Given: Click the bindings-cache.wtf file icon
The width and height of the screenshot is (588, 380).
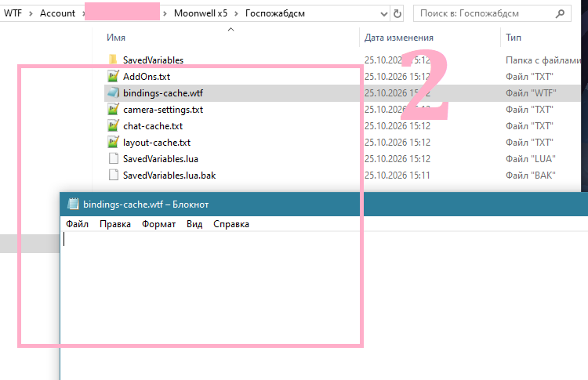Looking at the screenshot, I should point(113,93).
